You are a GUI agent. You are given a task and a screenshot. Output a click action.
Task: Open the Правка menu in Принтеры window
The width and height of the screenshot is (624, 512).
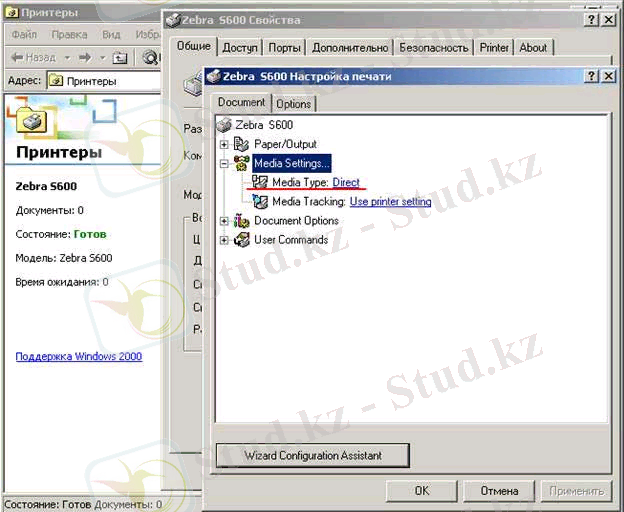(x=69, y=35)
